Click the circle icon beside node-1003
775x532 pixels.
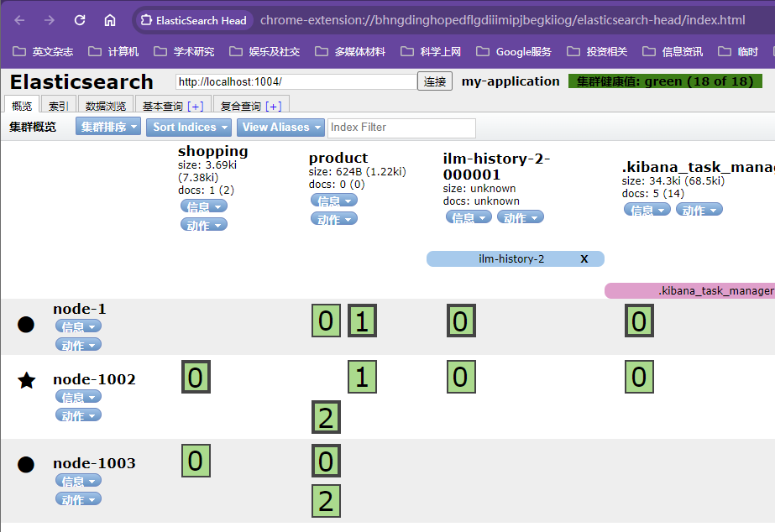[26, 464]
